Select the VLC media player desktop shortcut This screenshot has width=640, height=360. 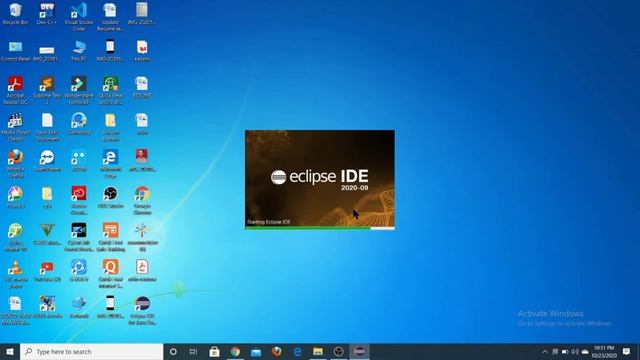15,274
